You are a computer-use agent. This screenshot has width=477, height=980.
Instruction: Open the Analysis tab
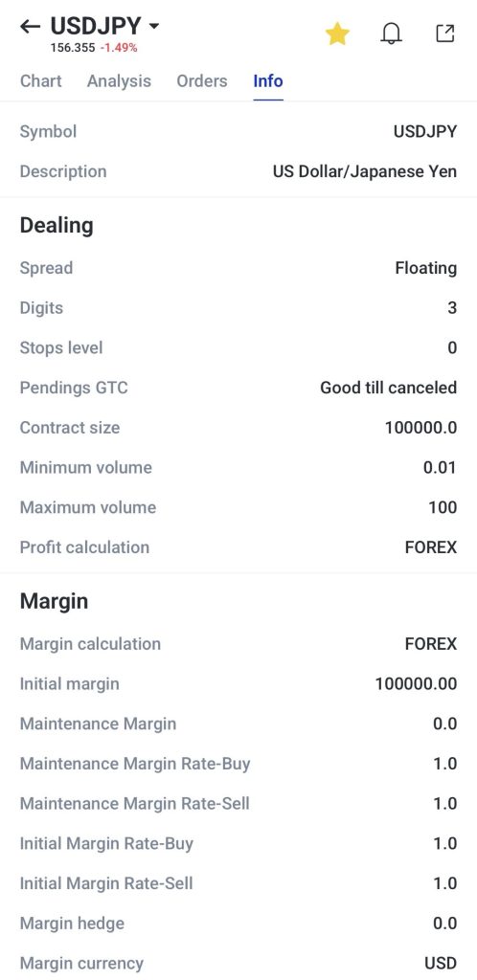point(119,81)
